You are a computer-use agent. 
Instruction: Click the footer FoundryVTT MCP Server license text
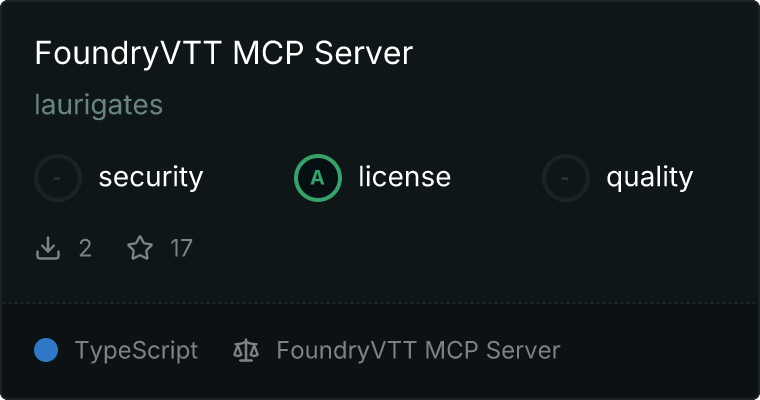click(x=418, y=351)
